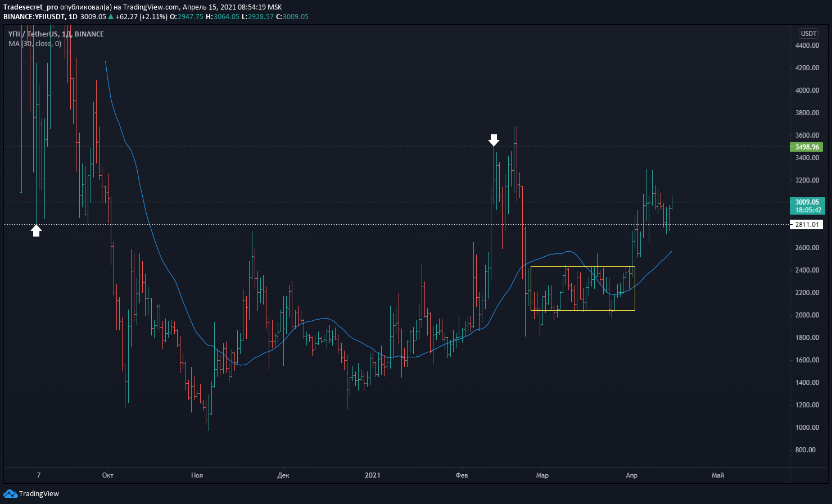Click the 3600.00 price axis value
832x504 pixels.
[x=807, y=135]
